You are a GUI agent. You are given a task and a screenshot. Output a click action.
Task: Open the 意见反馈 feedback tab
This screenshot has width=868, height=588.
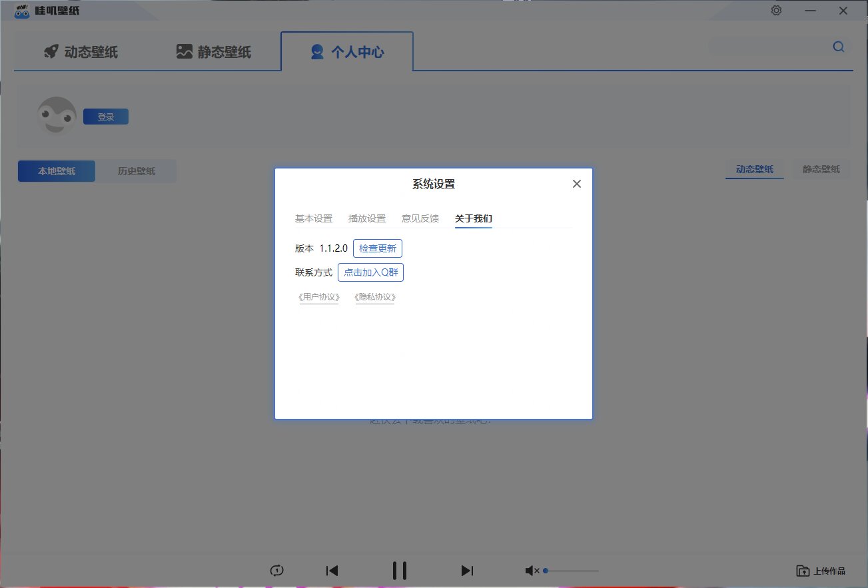tap(420, 218)
